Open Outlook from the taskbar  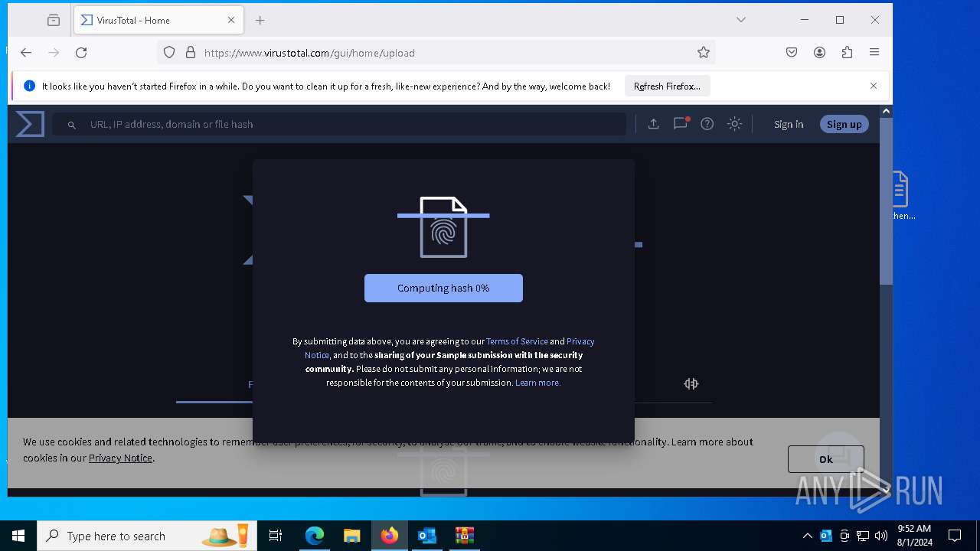click(427, 536)
